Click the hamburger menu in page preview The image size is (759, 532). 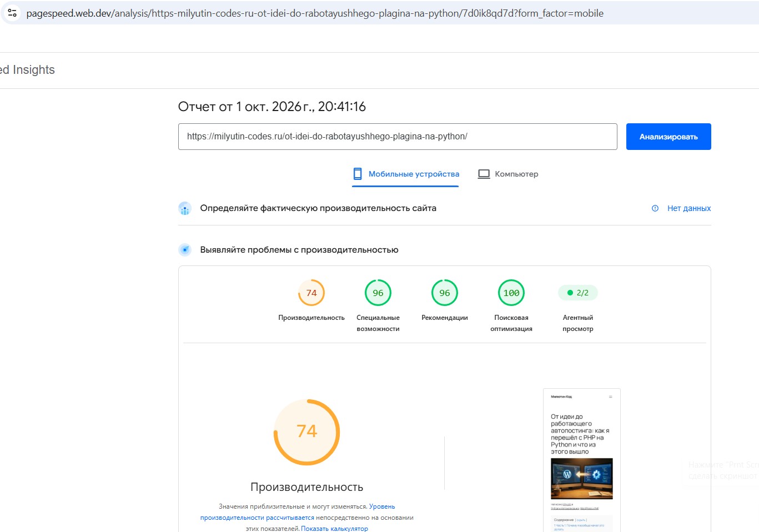[611, 397]
